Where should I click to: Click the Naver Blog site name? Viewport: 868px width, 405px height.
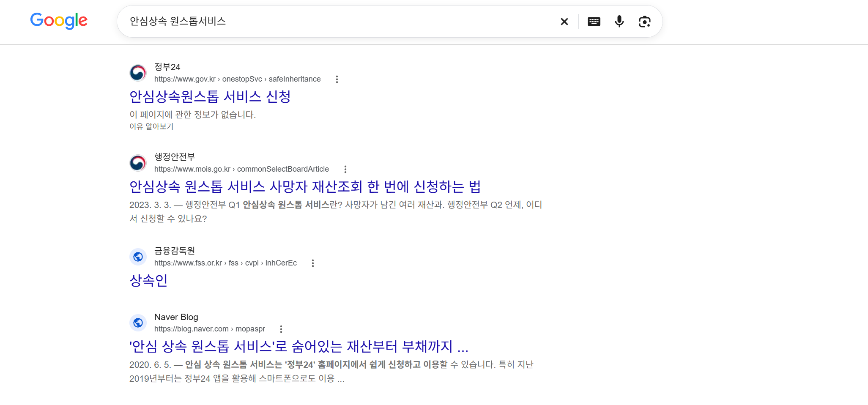coord(176,317)
